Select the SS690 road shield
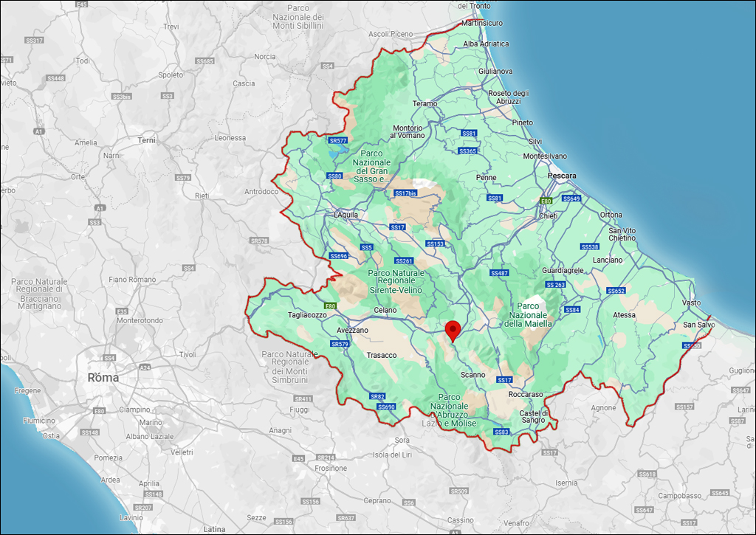 point(386,407)
